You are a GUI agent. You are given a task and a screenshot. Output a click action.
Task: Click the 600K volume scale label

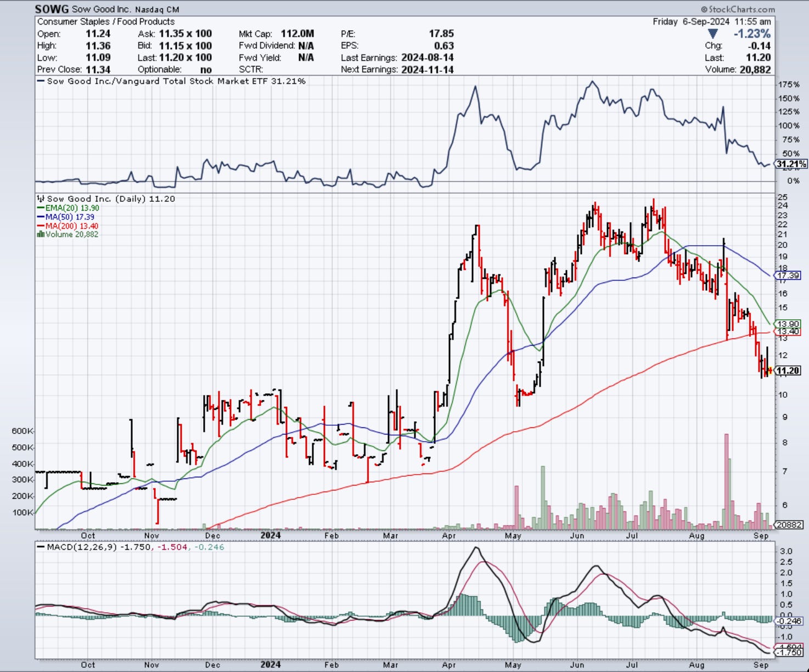point(23,431)
